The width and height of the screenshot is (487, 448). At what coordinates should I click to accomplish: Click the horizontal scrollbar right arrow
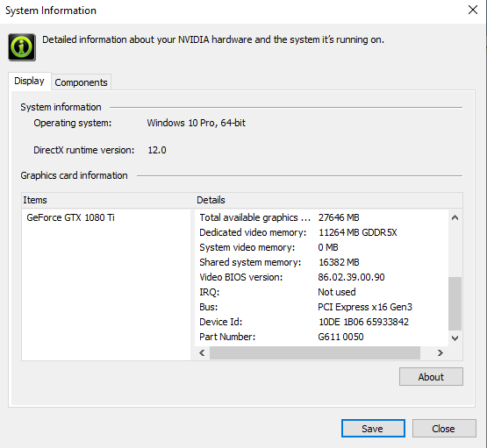(440, 352)
